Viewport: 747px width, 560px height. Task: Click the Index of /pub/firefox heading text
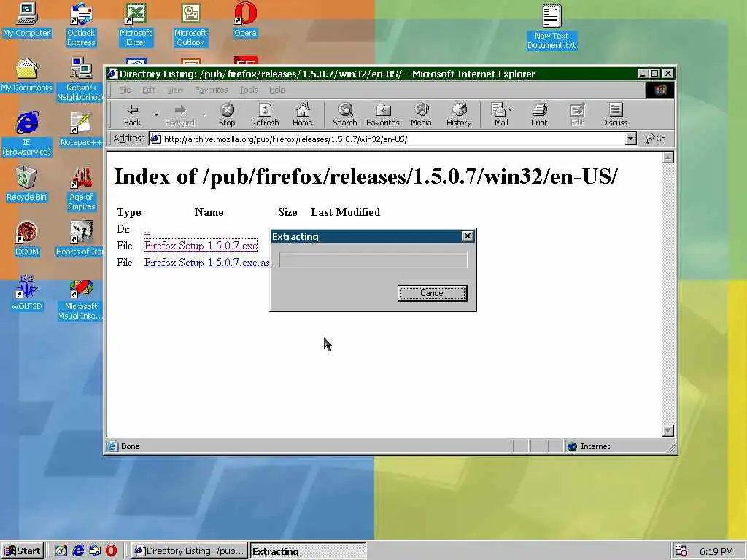pos(366,176)
